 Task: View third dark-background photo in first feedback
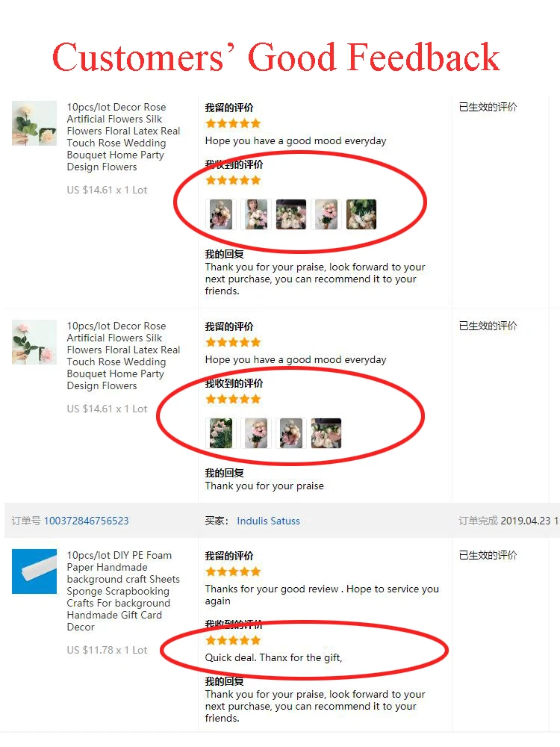pyautogui.click(x=291, y=214)
